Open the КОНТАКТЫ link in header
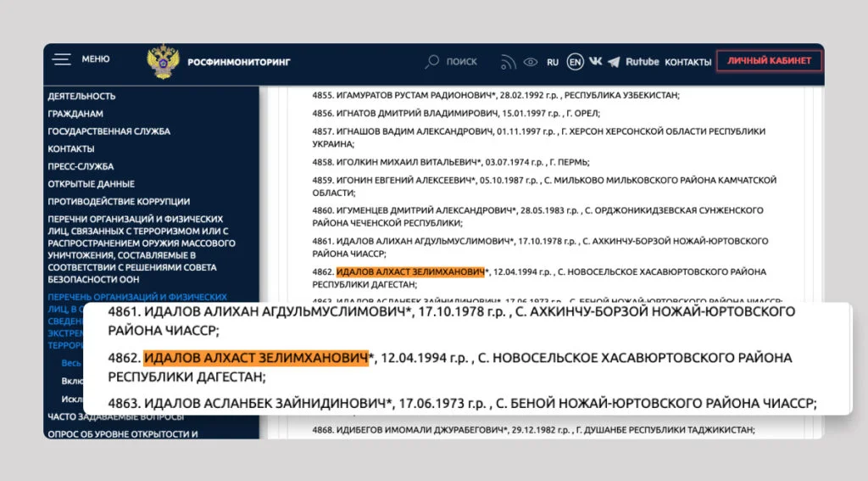The image size is (868, 481). (x=687, y=62)
